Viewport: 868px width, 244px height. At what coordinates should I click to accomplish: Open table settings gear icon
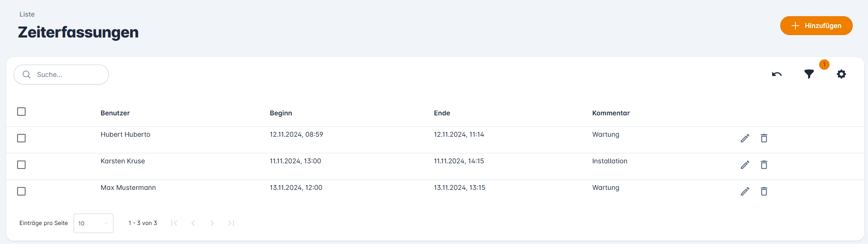[841, 74]
